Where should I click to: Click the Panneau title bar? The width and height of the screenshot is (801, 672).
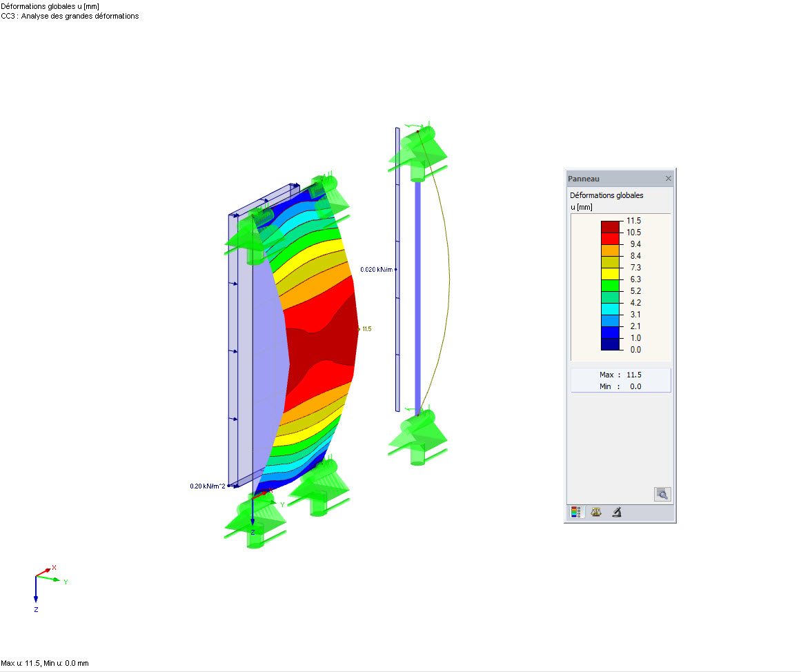click(620, 178)
